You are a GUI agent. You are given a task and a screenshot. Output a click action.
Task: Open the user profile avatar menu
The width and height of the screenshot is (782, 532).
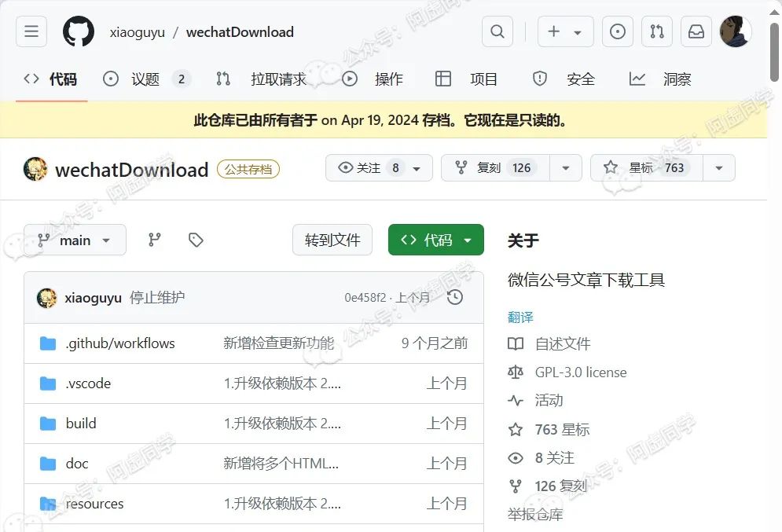[735, 31]
